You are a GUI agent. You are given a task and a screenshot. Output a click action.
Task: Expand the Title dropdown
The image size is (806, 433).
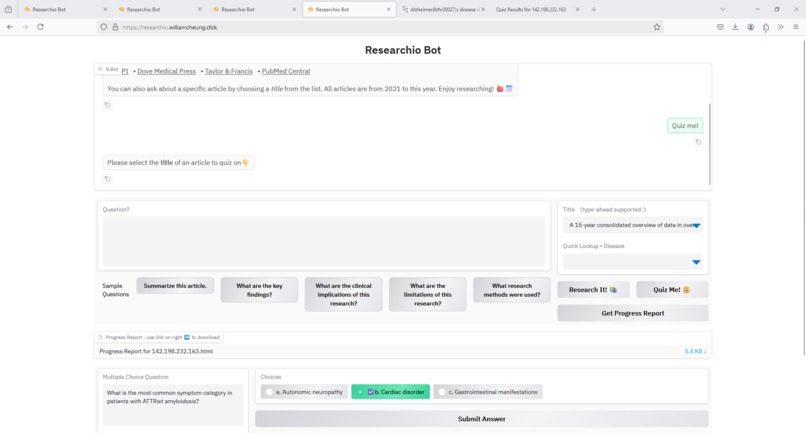click(x=696, y=225)
